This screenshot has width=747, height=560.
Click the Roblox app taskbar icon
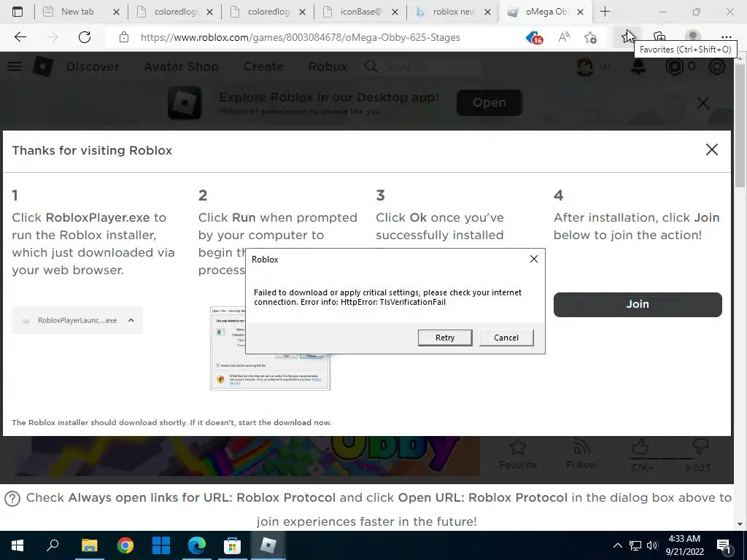[268, 545]
